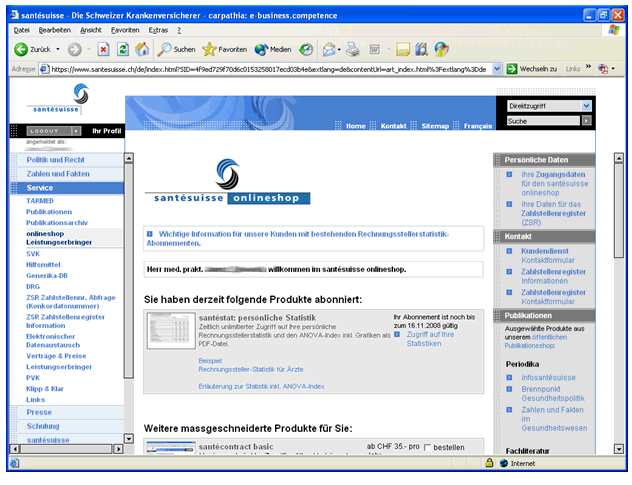Click the research book toolbar icon
This screenshot has width=632, height=485.
tap(421, 49)
